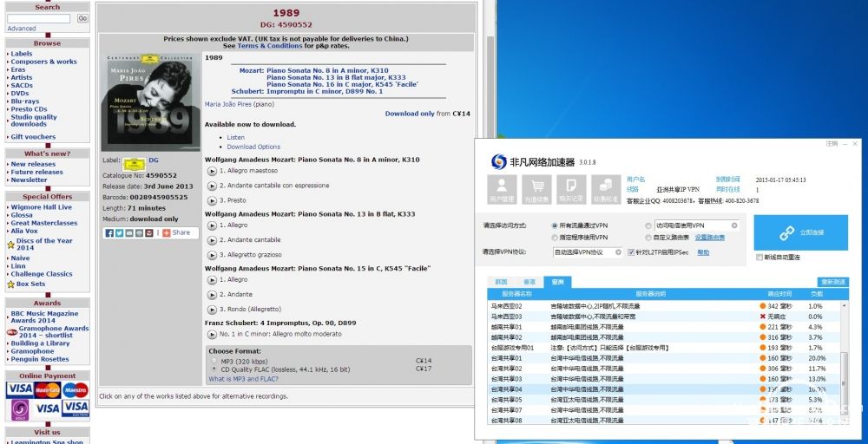
Task: Click the 充值续费 shopping cart icon
Action: point(537,190)
